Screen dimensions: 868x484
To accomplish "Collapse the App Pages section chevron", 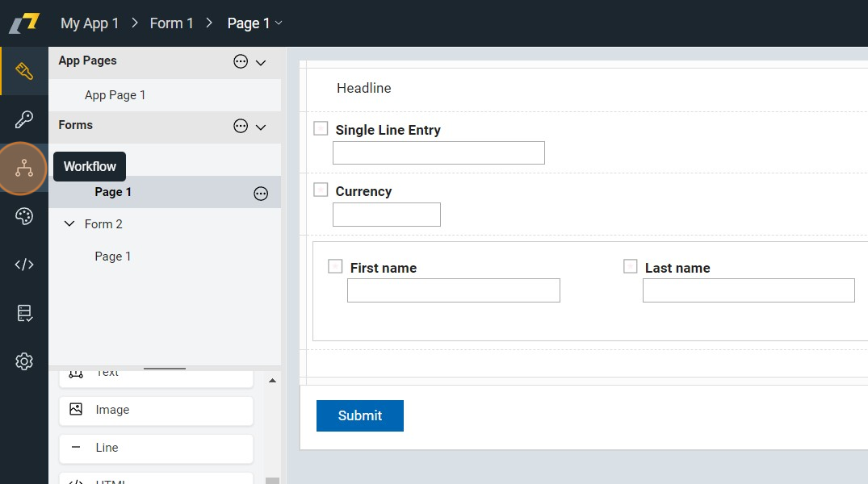I will pyautogui.click(x=261, y=62).
